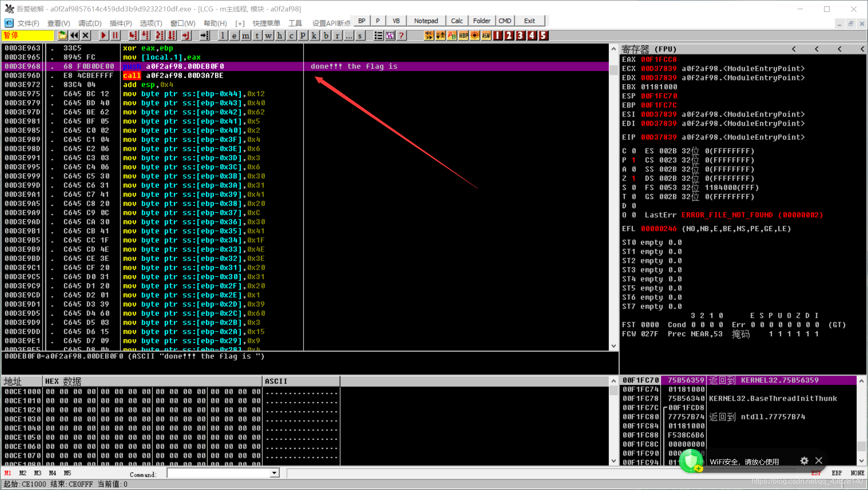Viewport: 868px width, 490px height.
Task: Open the 查看(V) menu
Action: [x=59, y=23]
